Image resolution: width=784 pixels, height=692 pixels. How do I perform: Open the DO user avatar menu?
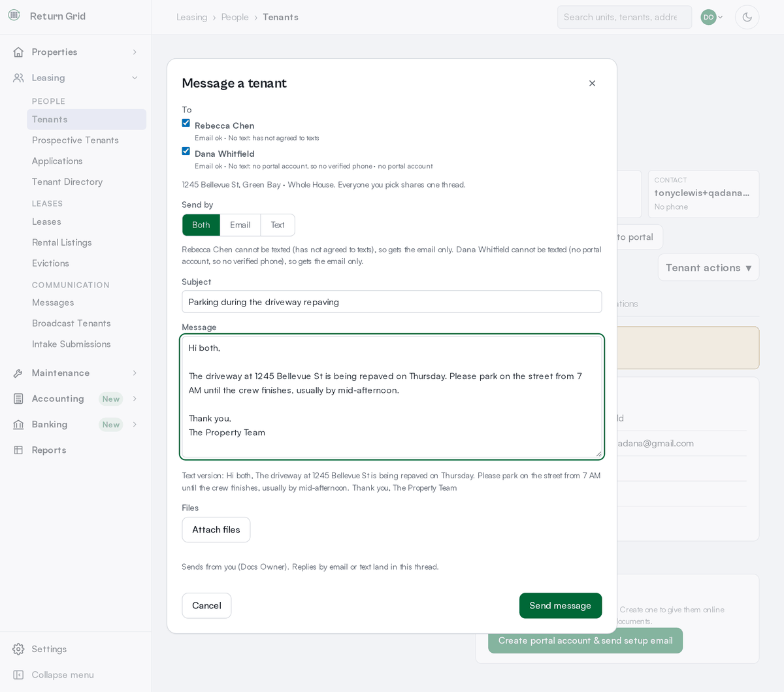(711, 17)
